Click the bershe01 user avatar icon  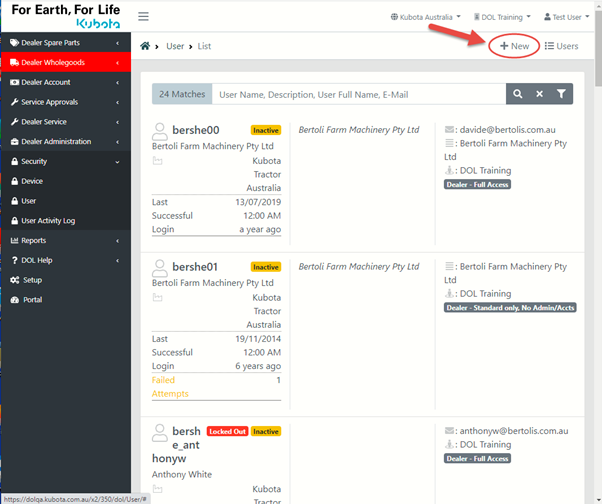160,267
